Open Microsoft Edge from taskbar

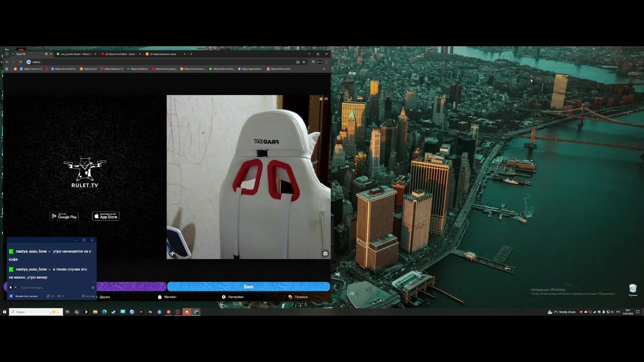coord(104,312)
